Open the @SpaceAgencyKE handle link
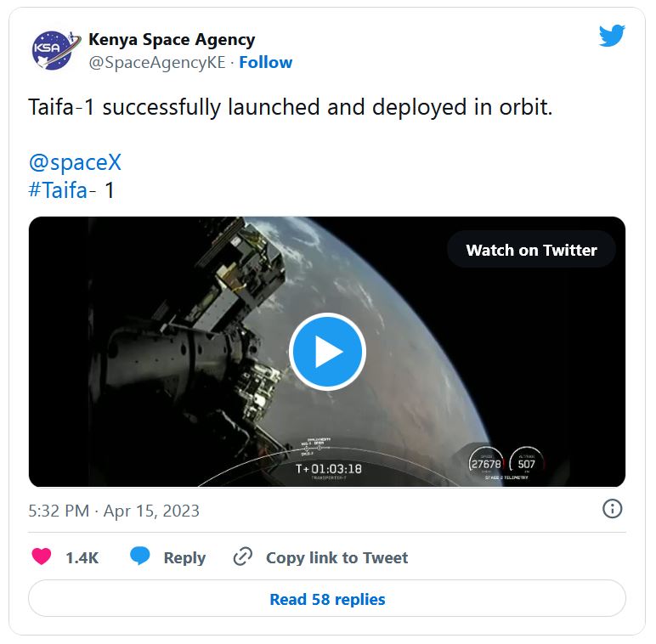The width and height of the screenshot is (656, 644). coord(157,62)
